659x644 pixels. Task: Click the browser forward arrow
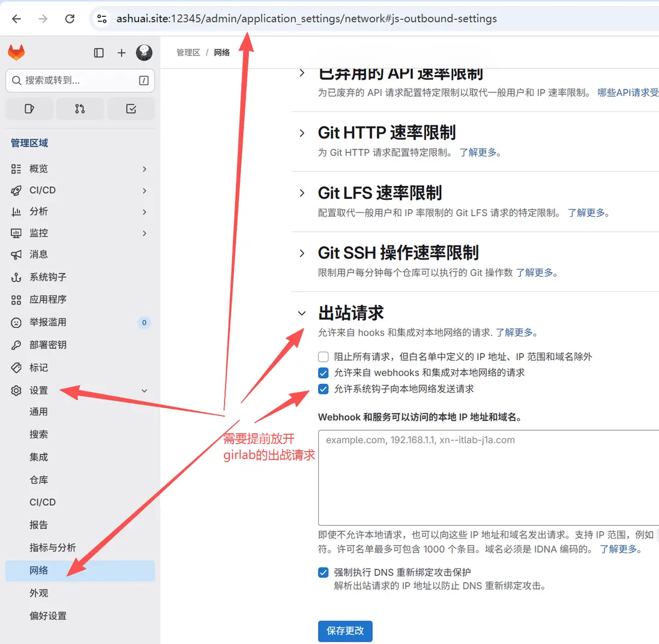click(x=43, y=19)
